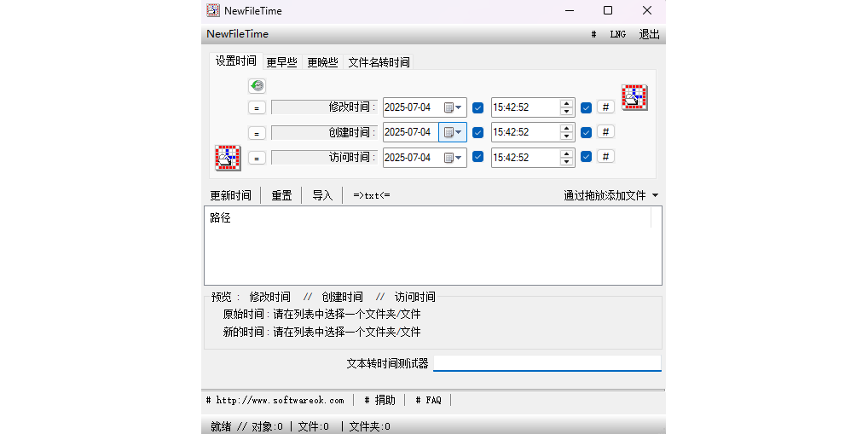868x434 pixels.
Task: Switch to the 更晚些 tab
Action: 323,62
